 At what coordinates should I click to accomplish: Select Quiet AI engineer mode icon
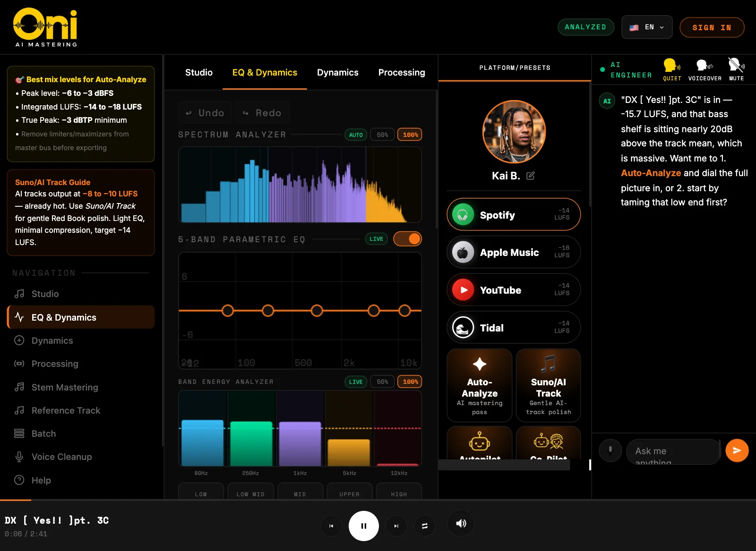click(672, 69)
